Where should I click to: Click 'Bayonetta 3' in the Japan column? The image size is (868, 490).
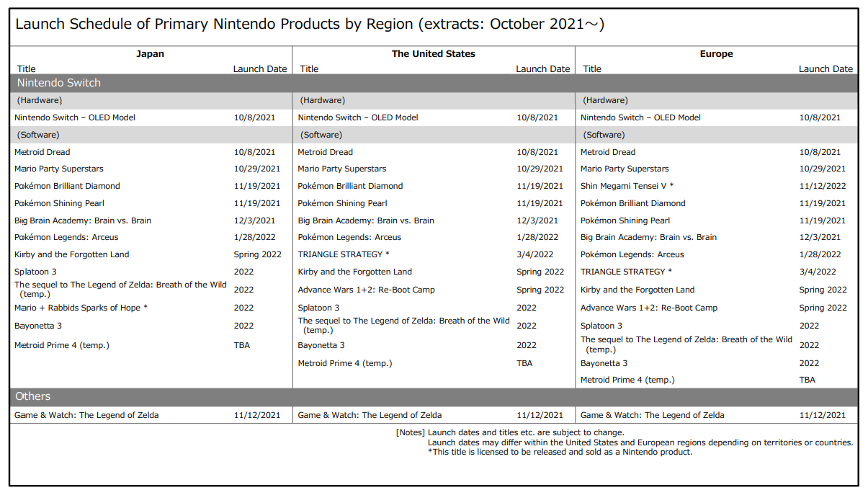tap(38, 326)
